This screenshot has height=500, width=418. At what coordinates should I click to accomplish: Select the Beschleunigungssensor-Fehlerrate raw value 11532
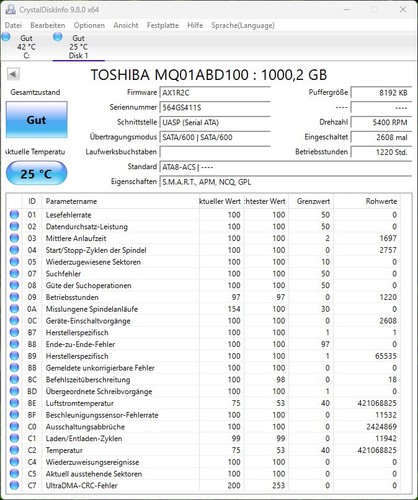coord(386,415)
